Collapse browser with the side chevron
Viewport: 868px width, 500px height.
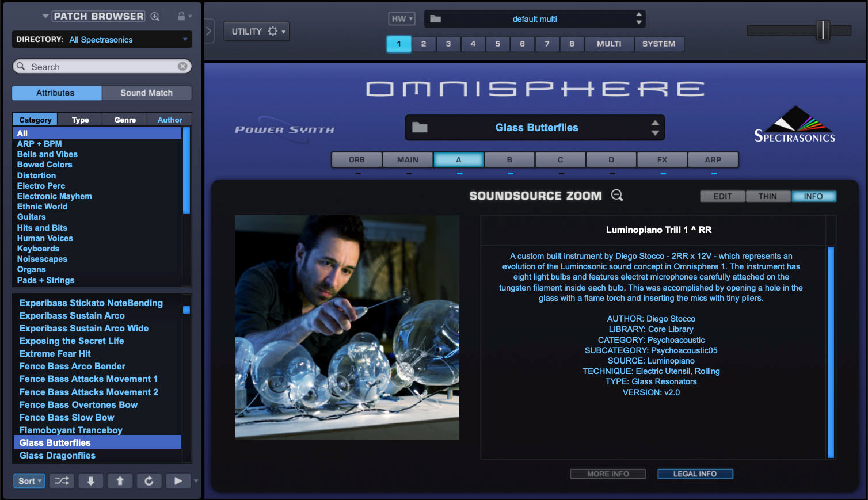click(x=209, y=31)
